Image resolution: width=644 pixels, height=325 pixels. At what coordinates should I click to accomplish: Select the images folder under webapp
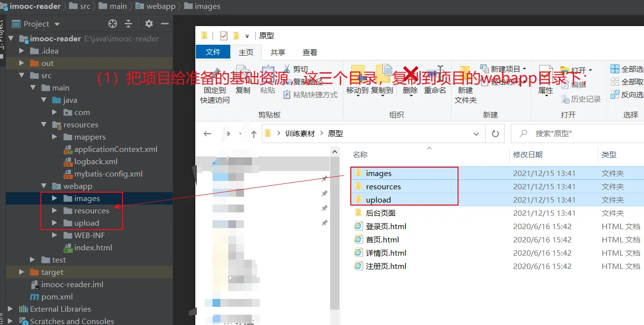click(x=87, y=198)
